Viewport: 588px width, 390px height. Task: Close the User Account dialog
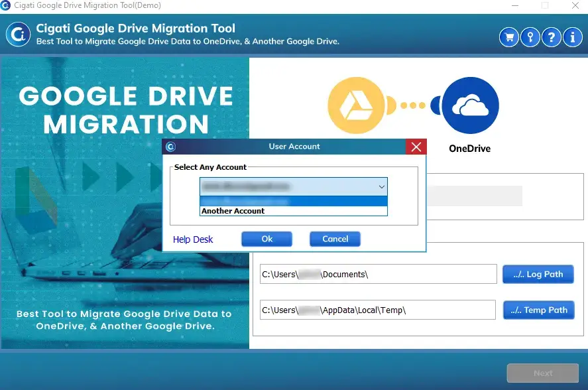tap(416, 147)
